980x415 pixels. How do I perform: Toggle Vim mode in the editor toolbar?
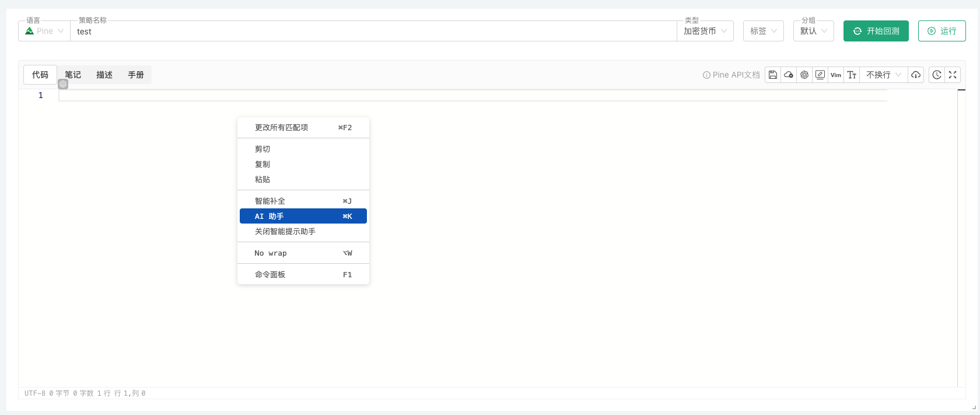(836, 75)
